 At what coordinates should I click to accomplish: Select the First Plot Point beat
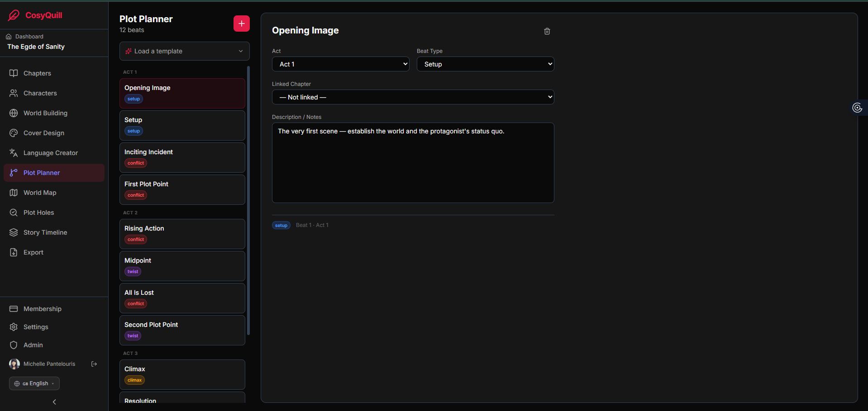(182, 189)
